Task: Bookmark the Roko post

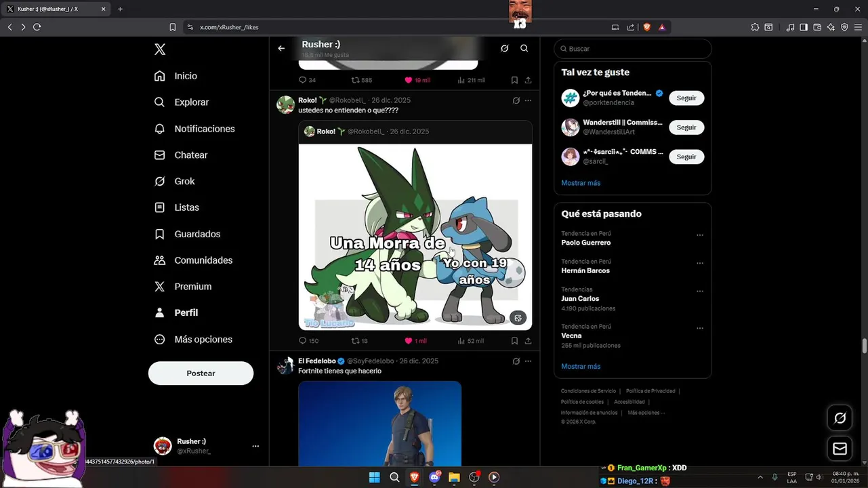Action: coord(514,341)
